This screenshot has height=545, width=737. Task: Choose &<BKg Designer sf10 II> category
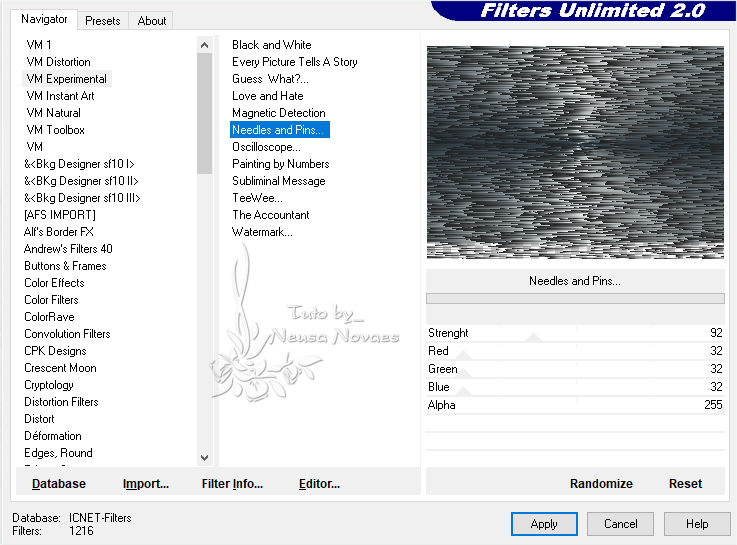pos(81,180)
